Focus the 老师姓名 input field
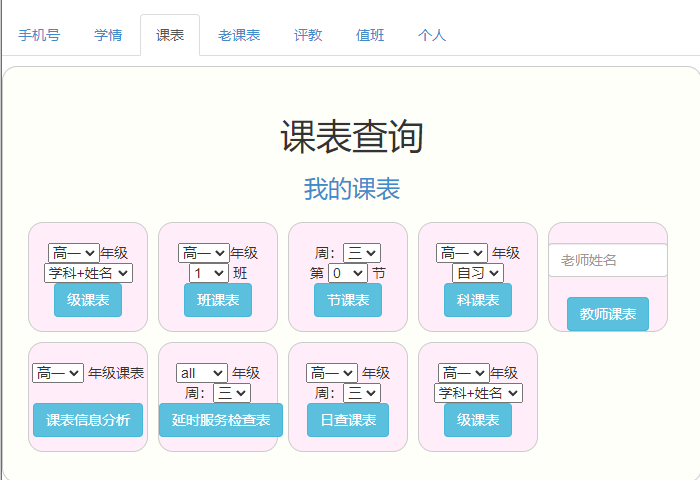 coord(608,260)
